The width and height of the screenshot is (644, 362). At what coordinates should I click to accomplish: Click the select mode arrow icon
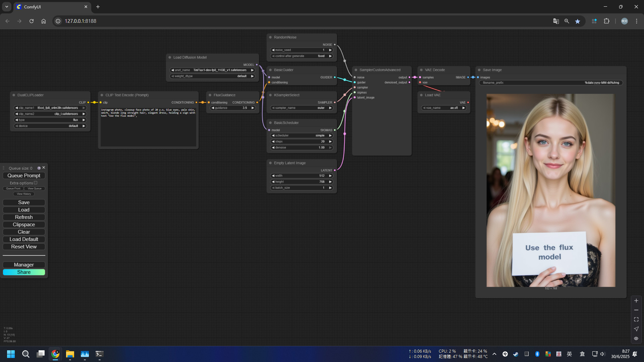tap(636, 329)
